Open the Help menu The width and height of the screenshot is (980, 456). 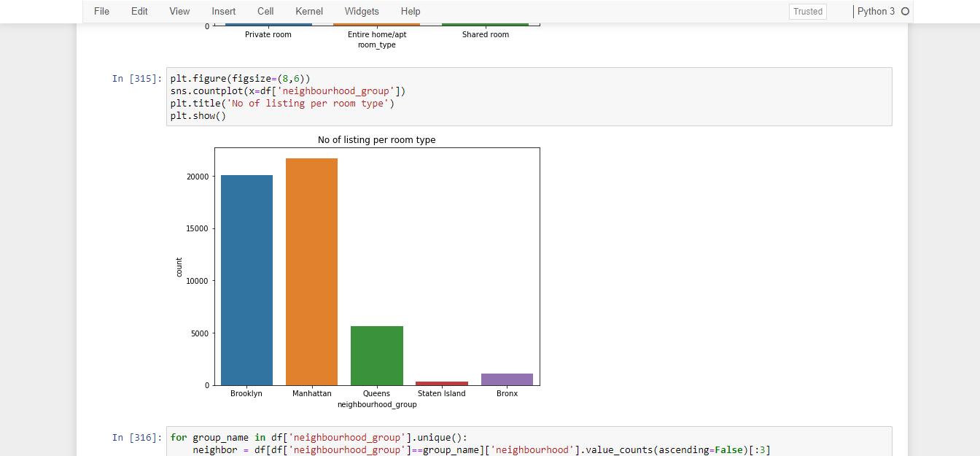411,11
